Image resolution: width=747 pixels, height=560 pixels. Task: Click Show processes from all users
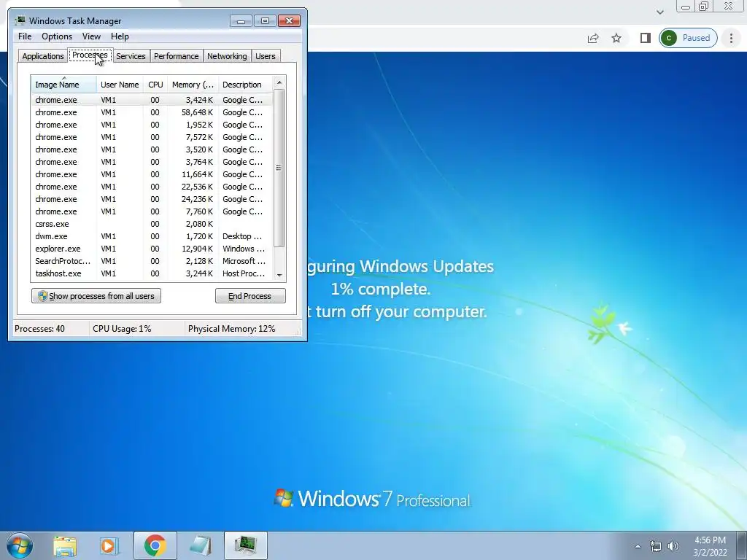click(96, 296)
